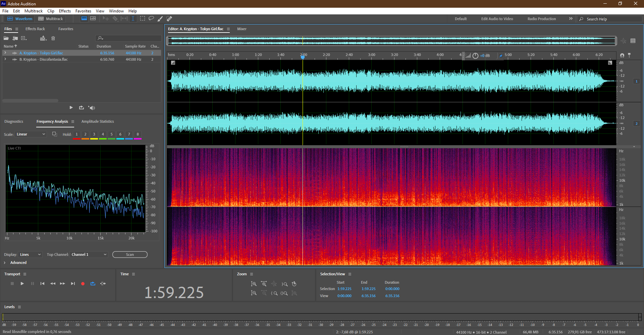Select the Paintbrush Selection tool

pos(160,18)
